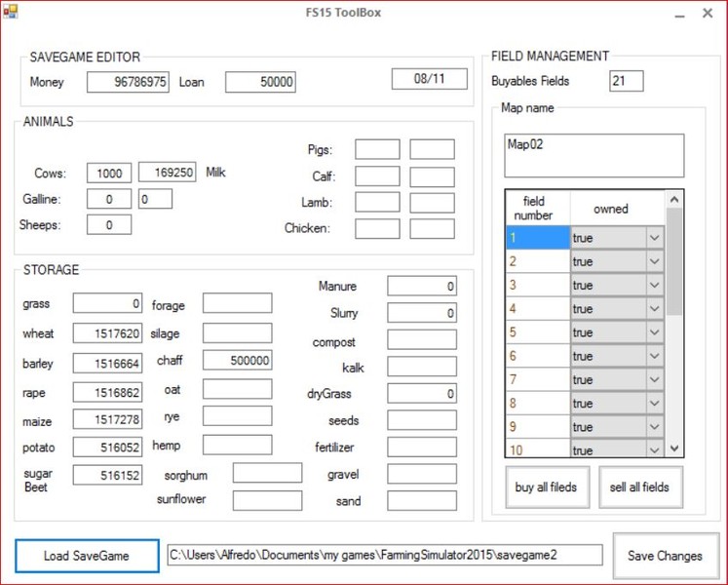Select the Loan amount field

260,83
